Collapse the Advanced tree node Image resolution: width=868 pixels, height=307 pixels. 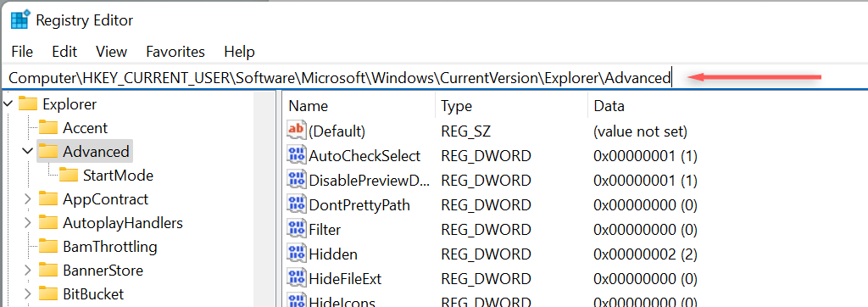(28, 151)
